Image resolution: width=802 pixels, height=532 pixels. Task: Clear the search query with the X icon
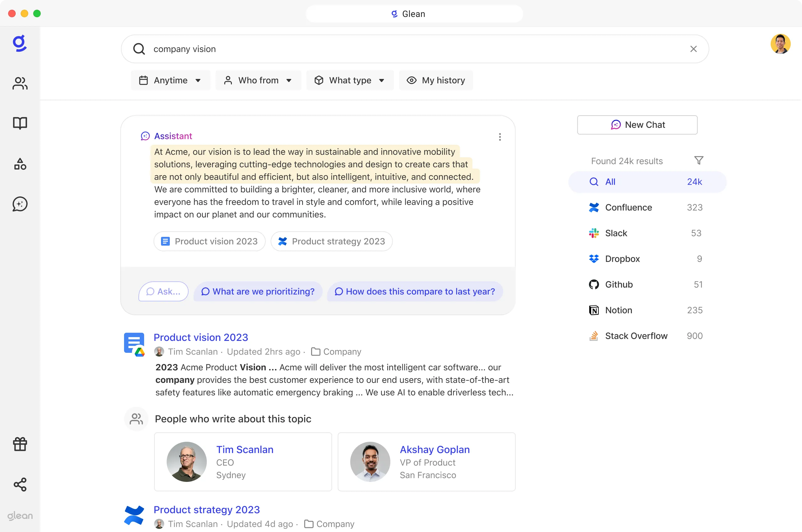pyautogui.click(x=693, y=49)
